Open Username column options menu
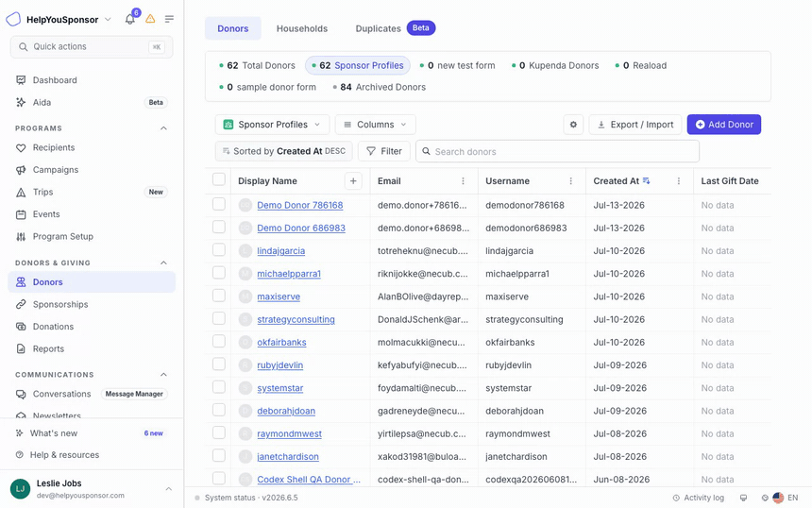The image size is (812, 508). [x=570, y=181]
